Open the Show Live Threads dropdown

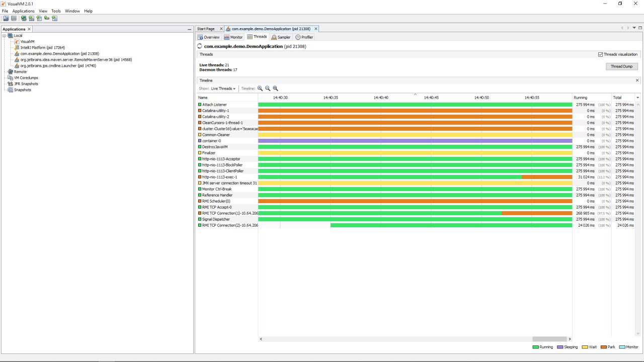(x=223, y=88)
